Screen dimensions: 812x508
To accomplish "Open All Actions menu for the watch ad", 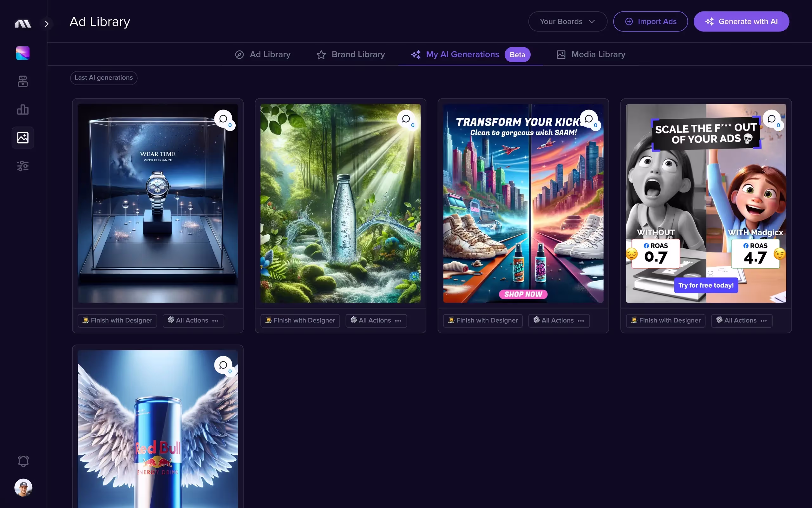I will point(193,321).
